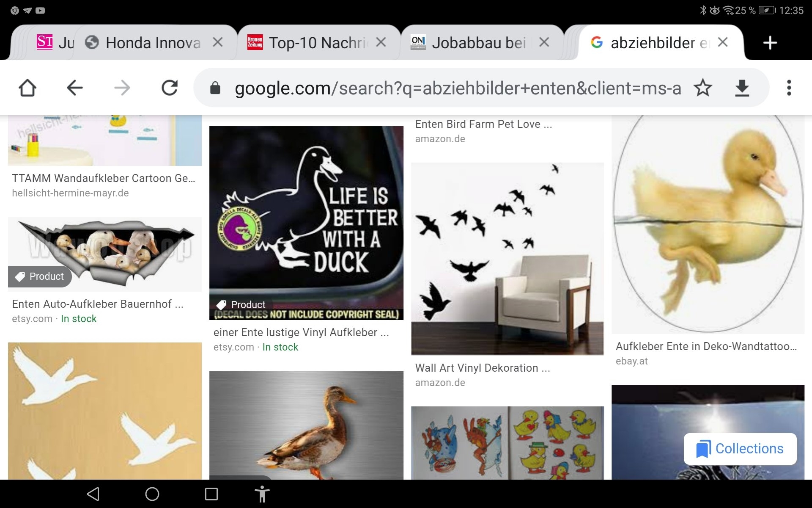
Task: Go back with the back arrow
Action: tap(75, 88)
